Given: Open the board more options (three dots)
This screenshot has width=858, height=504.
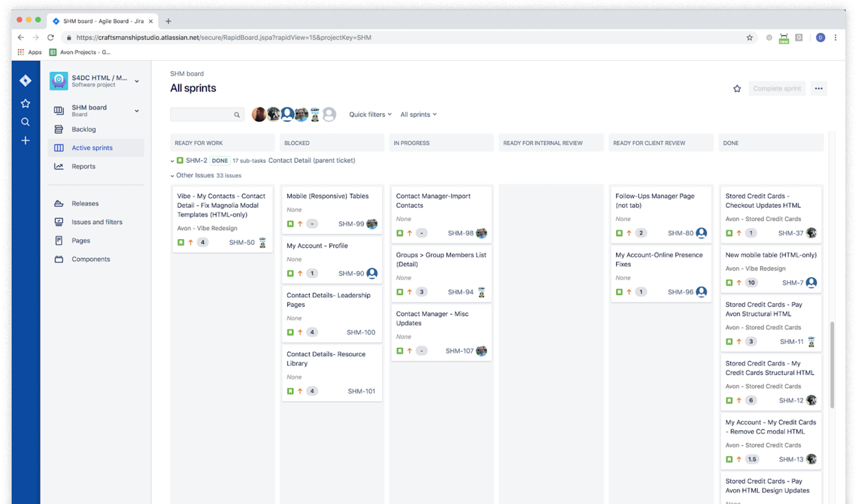Looking at the screenshot, I should 819,88.
